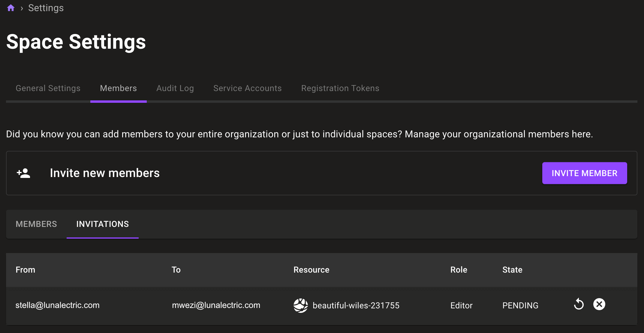
Task: Click the beautiful-wiles-231755 resource avatar icon
Action: point(300,305)
